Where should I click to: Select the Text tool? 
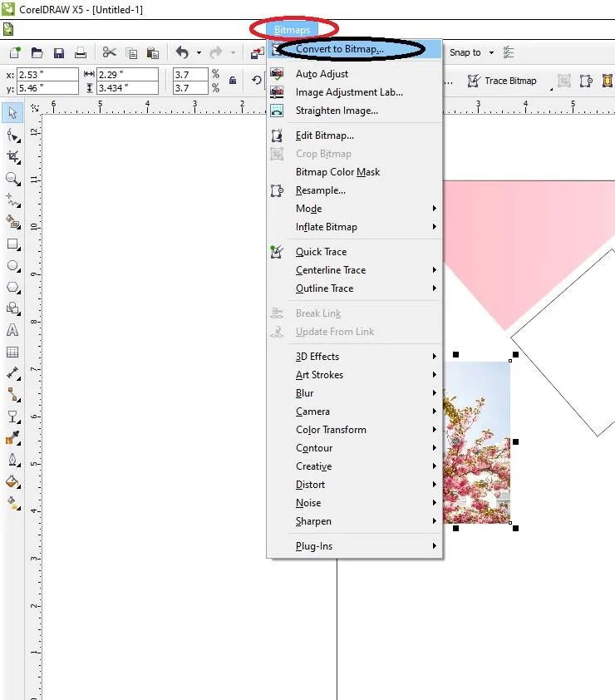[x=12, y=330]
